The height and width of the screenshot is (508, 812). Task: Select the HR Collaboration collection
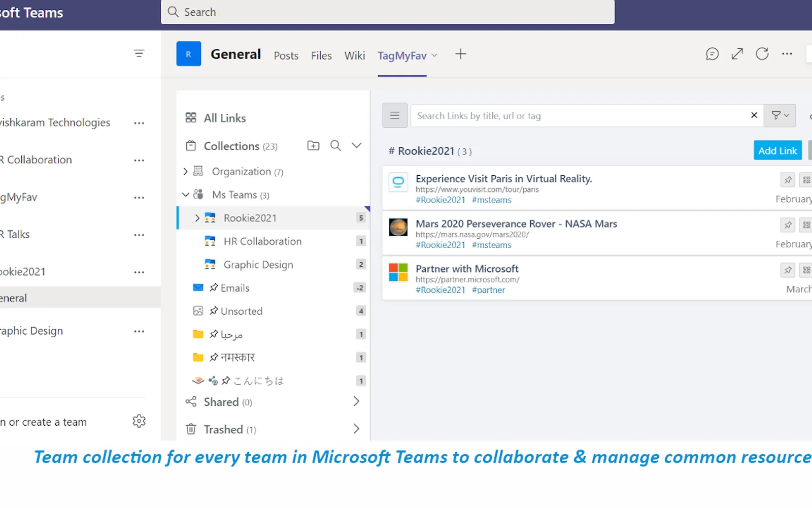coord(274,241)
